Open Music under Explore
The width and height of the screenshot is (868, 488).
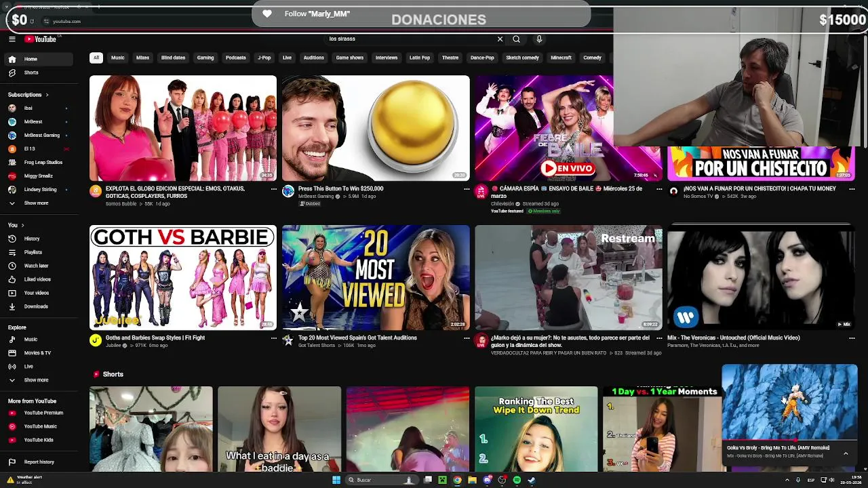click(37, 339)
